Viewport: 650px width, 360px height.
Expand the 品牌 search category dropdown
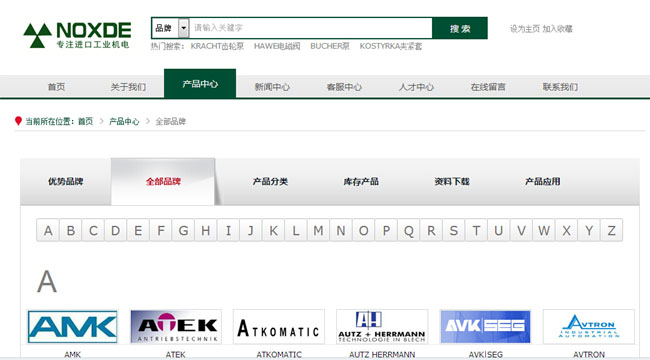tap(183, 28)
